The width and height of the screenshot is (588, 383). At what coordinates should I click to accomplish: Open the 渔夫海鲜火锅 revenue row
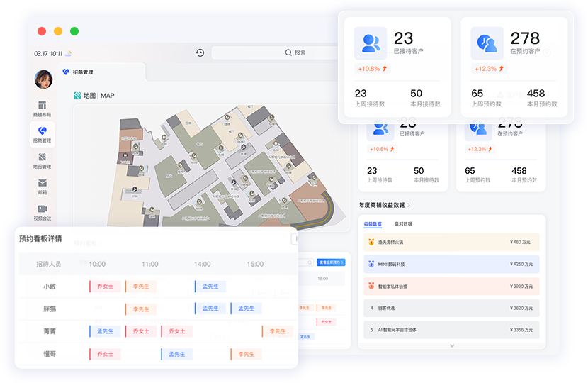[451, 242]
